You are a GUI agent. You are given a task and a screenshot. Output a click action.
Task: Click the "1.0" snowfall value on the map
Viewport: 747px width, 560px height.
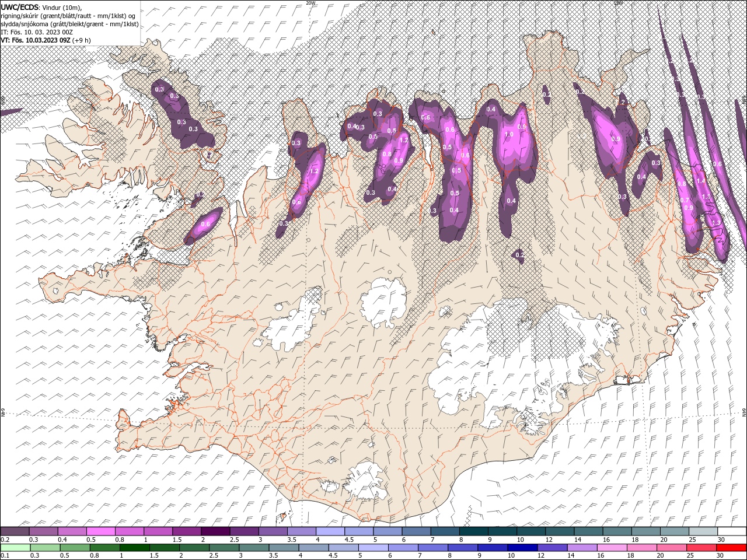pos(508,134)
